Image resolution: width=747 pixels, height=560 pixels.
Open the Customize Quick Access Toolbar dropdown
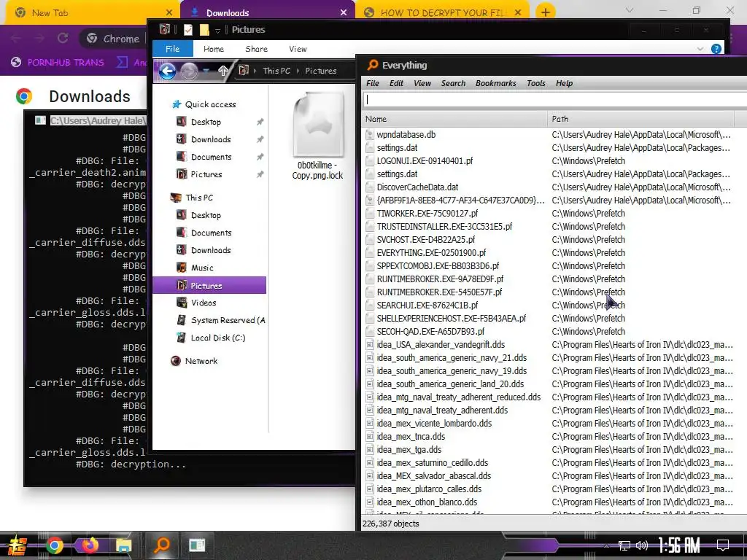pos(217,31)
